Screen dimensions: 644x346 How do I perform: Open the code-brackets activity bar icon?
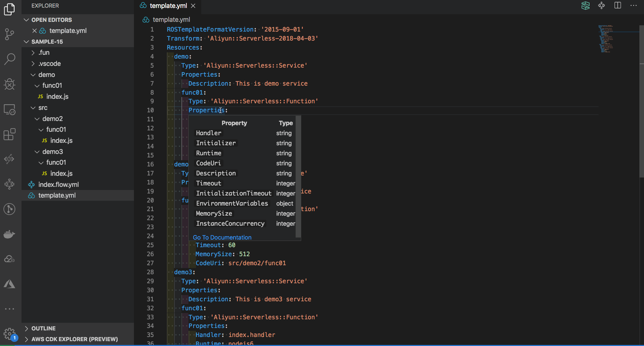9,159
